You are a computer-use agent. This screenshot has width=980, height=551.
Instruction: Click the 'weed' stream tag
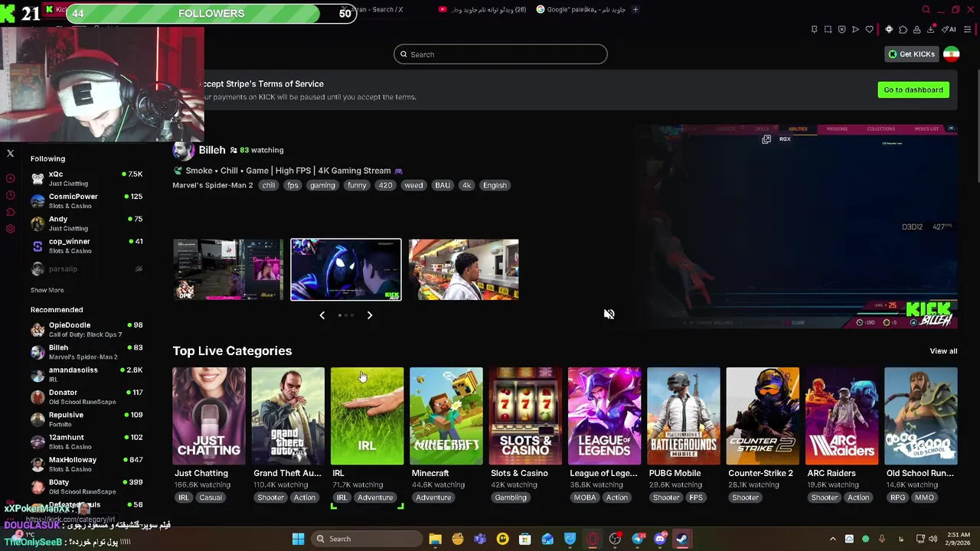(413, 185)
